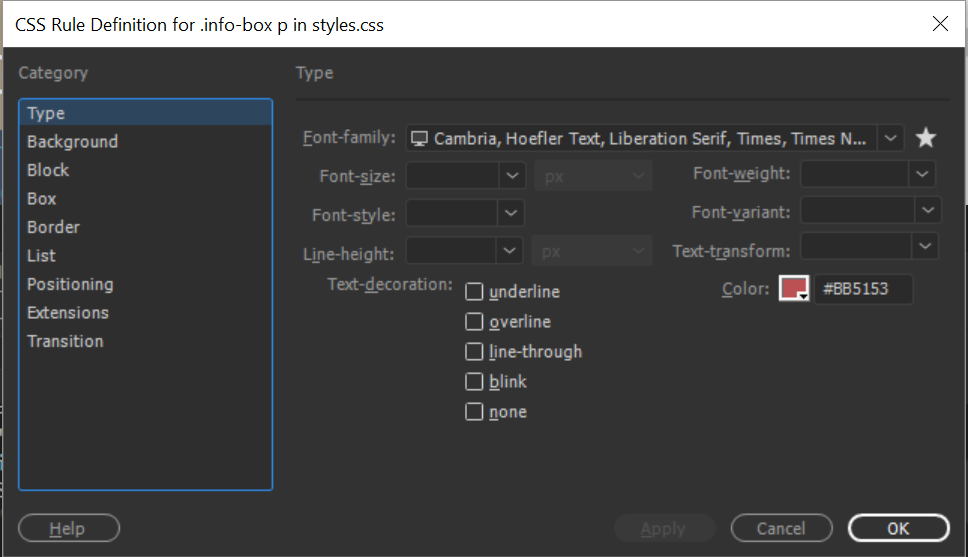
Task: Open the Font-family dropdown arrow
Action: click(891, 138)
